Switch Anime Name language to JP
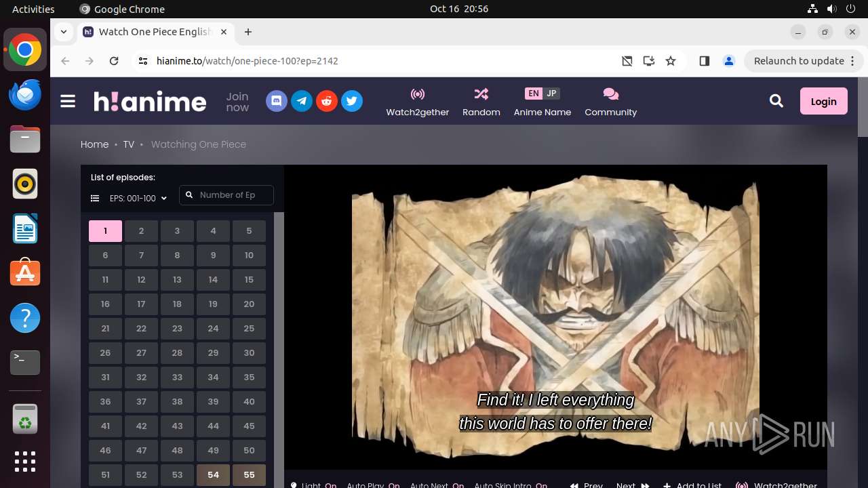 pyautogui.click(x=551, y=94)
